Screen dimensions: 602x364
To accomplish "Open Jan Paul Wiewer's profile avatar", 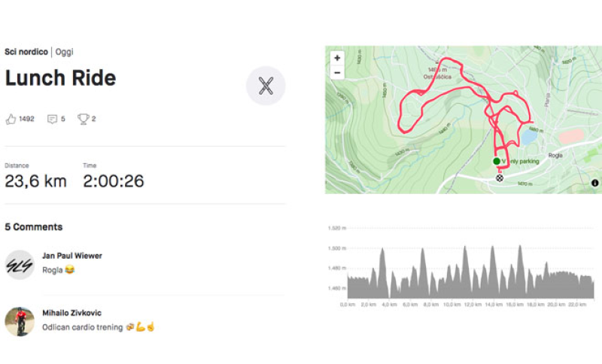I will [20, 264].
